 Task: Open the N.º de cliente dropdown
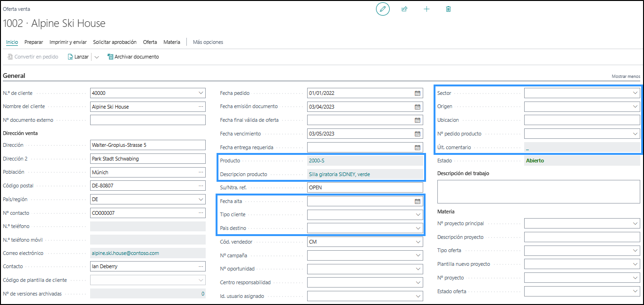[x=201, y=93]
